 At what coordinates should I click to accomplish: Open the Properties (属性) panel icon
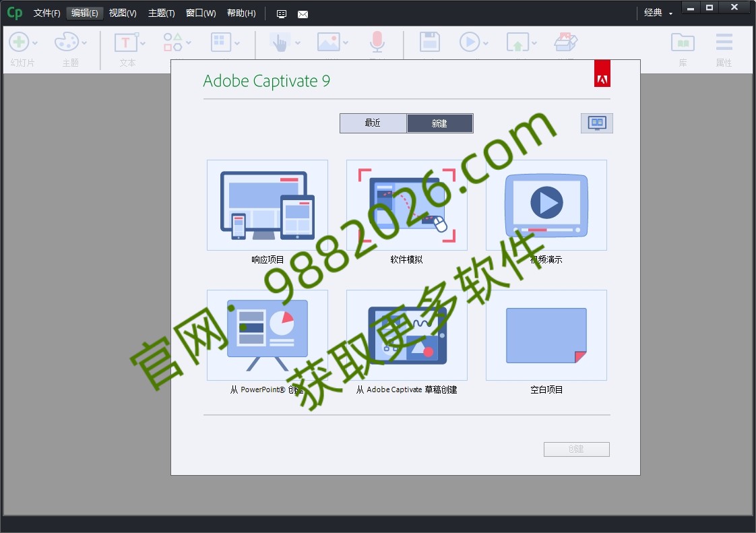pos(724,42)
